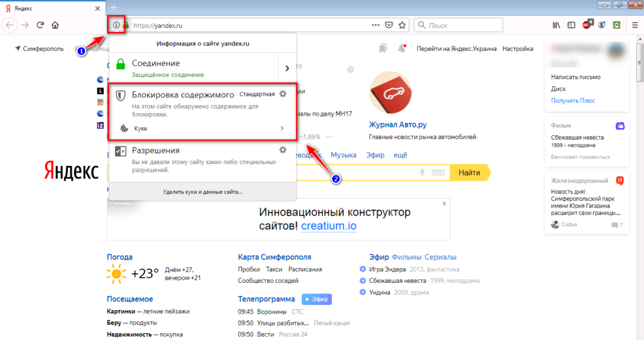Click the Adblock extension icon

click(587, 25)
